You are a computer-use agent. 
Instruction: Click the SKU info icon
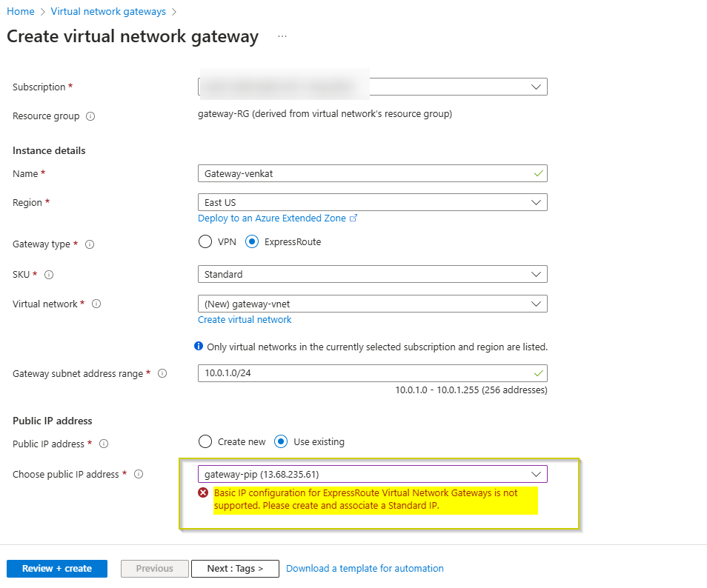pos(48,274)
